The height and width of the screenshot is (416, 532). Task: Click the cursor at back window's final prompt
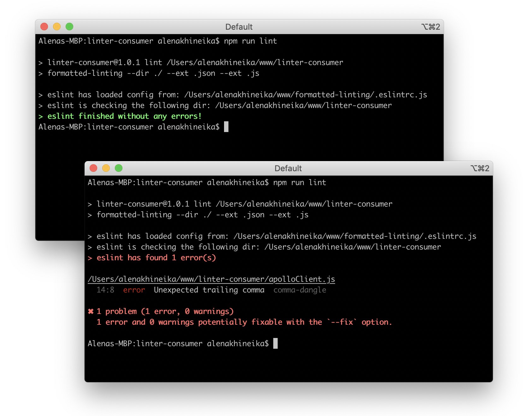tap(226, 127)
